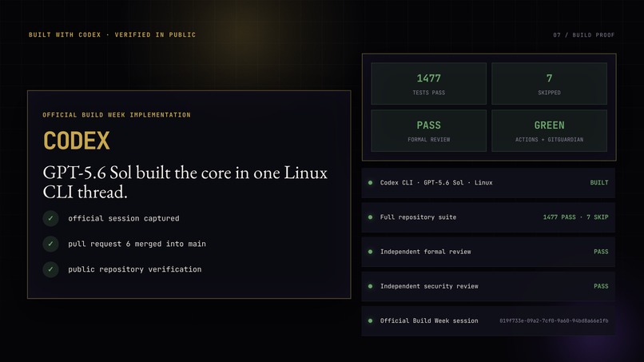Select the 1477 Tests Pass card

(429, 84)
